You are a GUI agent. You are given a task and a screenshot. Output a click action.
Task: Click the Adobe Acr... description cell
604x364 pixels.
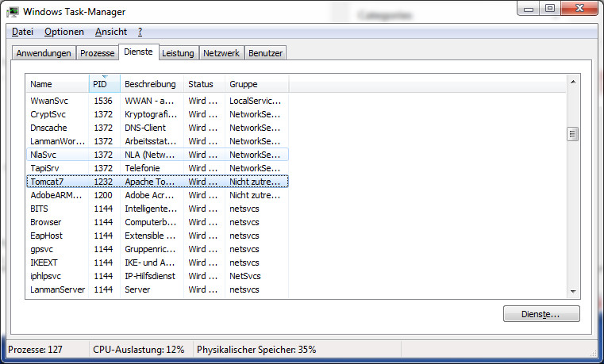(x=149, y=195)
